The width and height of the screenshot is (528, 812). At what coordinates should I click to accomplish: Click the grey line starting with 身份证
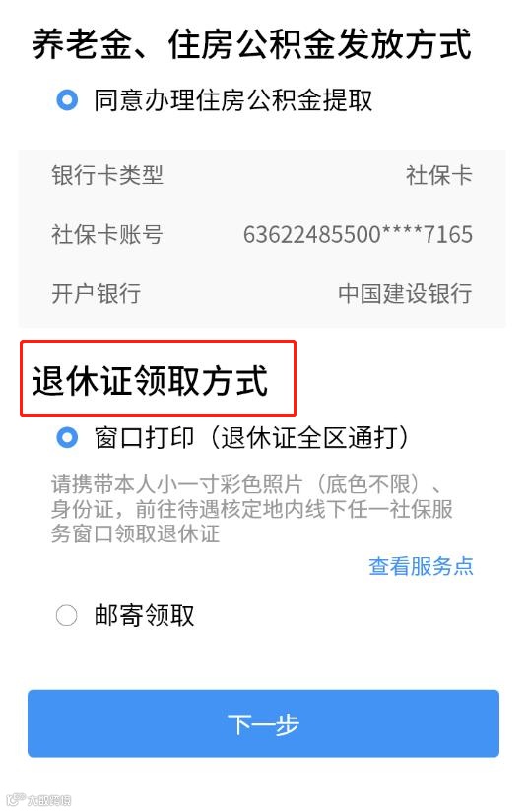tap(252, 509)
